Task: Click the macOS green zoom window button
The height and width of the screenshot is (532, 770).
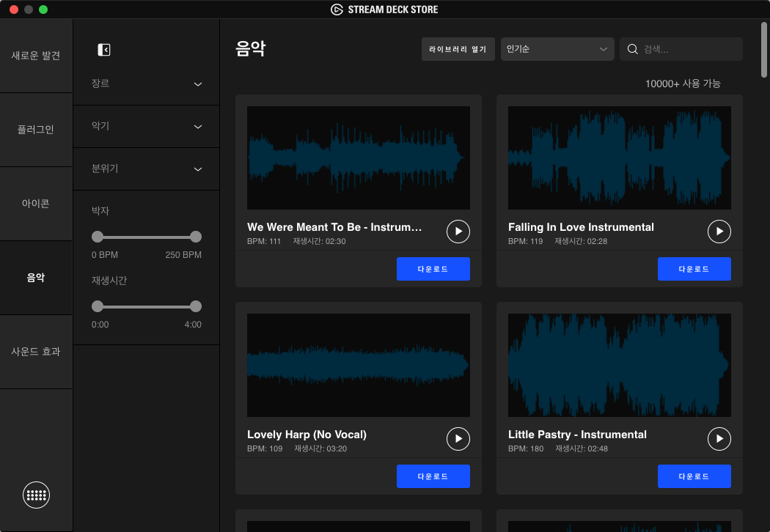Action: pos(43,10)
